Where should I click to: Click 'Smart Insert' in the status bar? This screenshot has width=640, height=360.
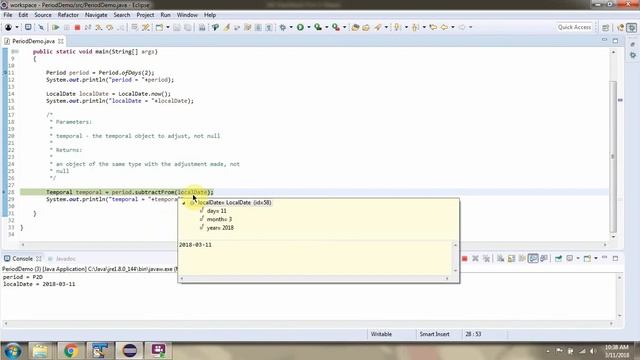coord(434,334)
